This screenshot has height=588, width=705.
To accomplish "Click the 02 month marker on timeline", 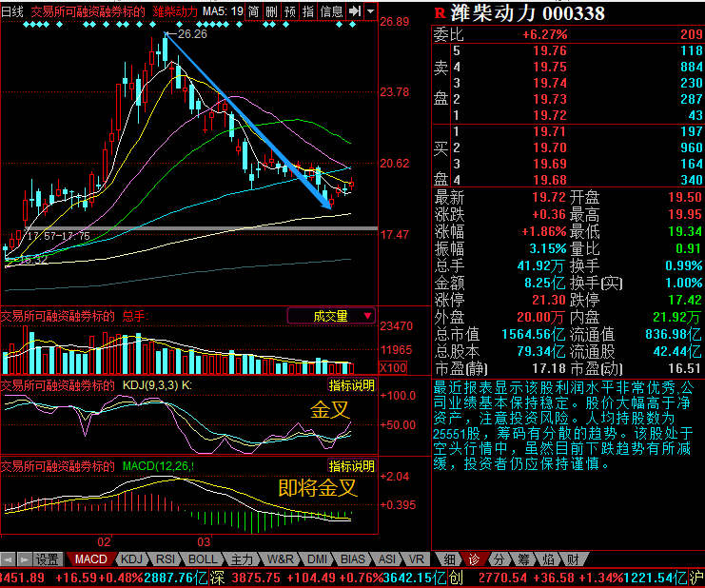I will click(104, 541).
